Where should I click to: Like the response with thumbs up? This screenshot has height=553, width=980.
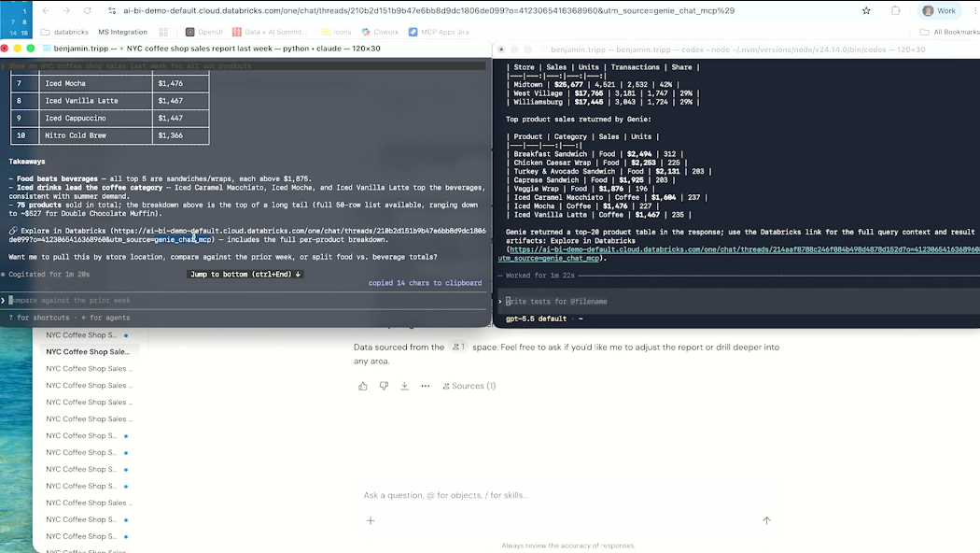pyautogui.click(x=363, y=386)
